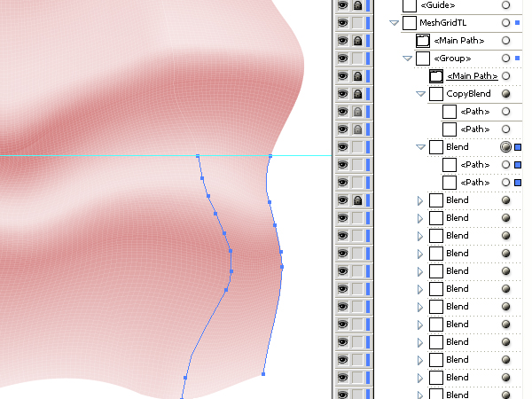Select the <Guide> row label

point(438,5)
